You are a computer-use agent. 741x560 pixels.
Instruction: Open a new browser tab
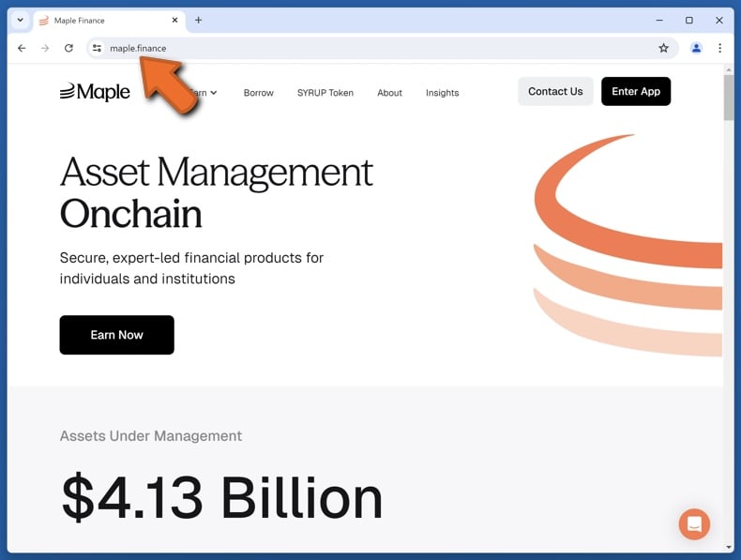(x=199, y=20)
